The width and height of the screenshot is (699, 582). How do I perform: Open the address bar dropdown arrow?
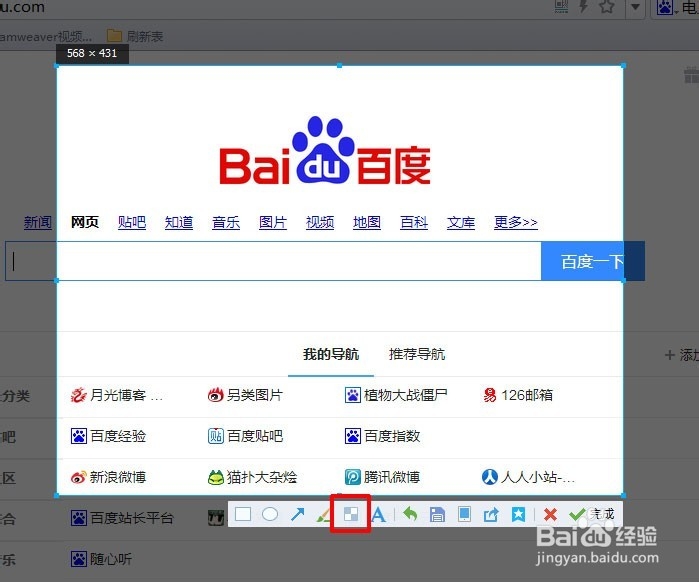coord(635,7)
